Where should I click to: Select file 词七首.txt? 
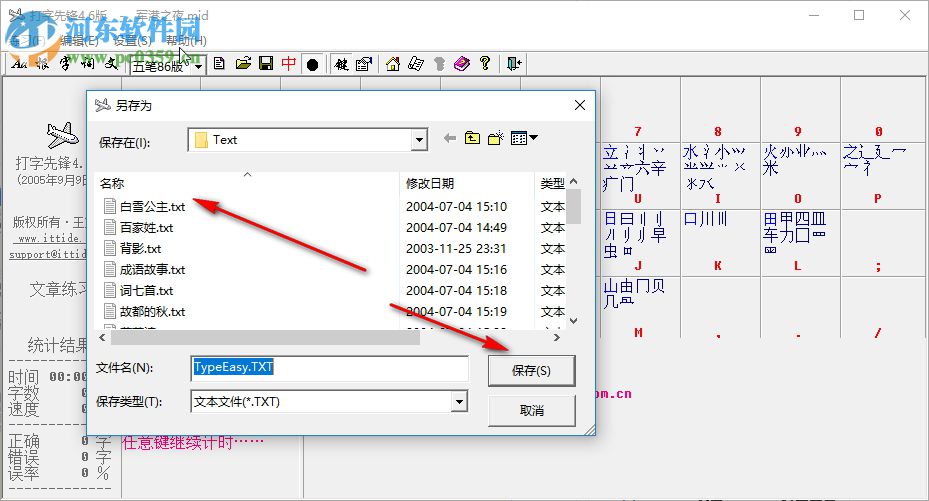[146, 291]
